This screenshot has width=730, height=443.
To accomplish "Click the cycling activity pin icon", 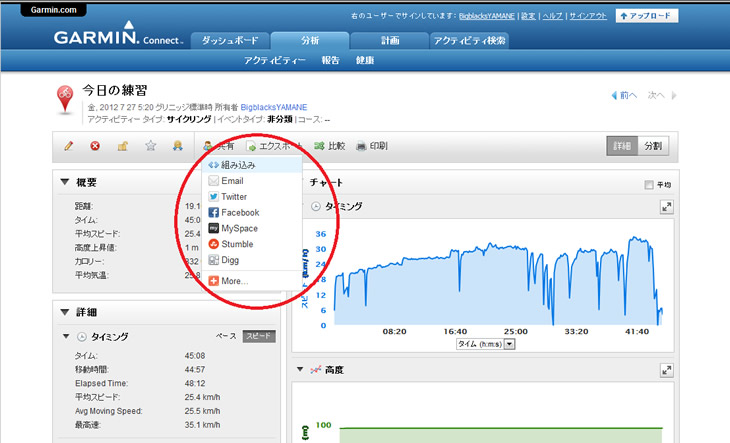I will coord(65,99).
